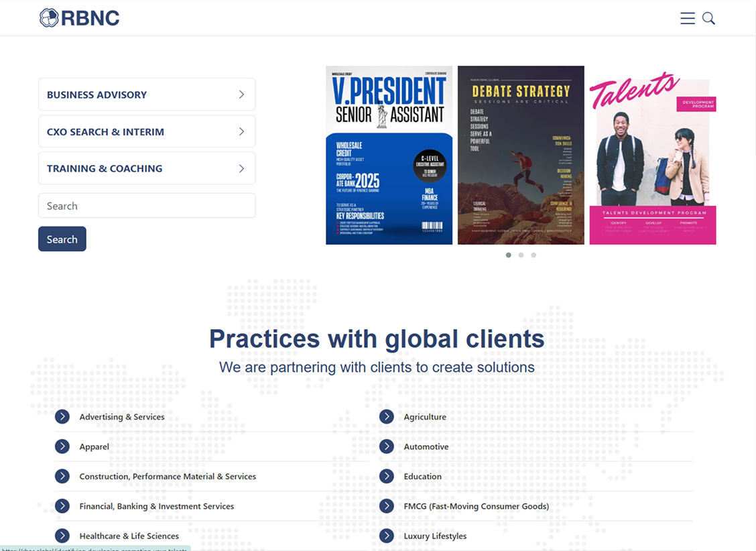Expand the Training & Coaching section
This screenshot has height=551, width=756.
(147, 168)
